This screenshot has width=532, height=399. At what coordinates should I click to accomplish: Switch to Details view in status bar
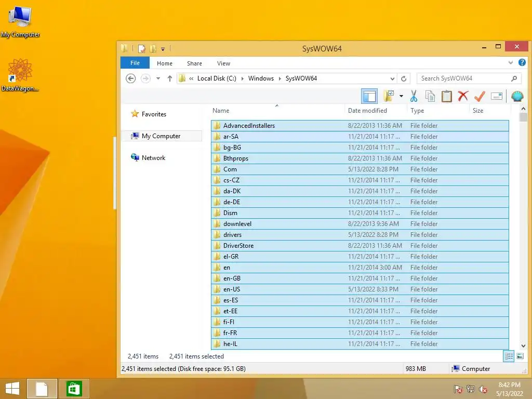[x=509, y=356]
